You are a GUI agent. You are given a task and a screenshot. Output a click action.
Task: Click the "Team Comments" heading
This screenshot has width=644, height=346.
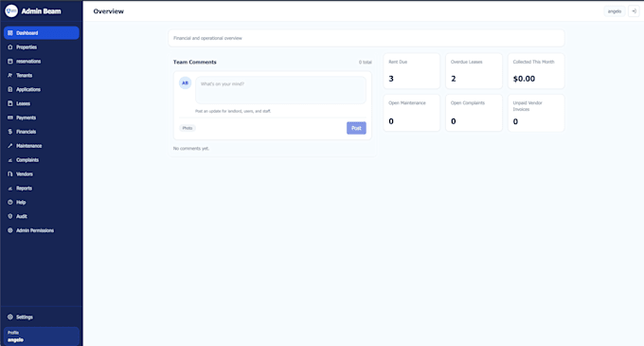(195, 62)
